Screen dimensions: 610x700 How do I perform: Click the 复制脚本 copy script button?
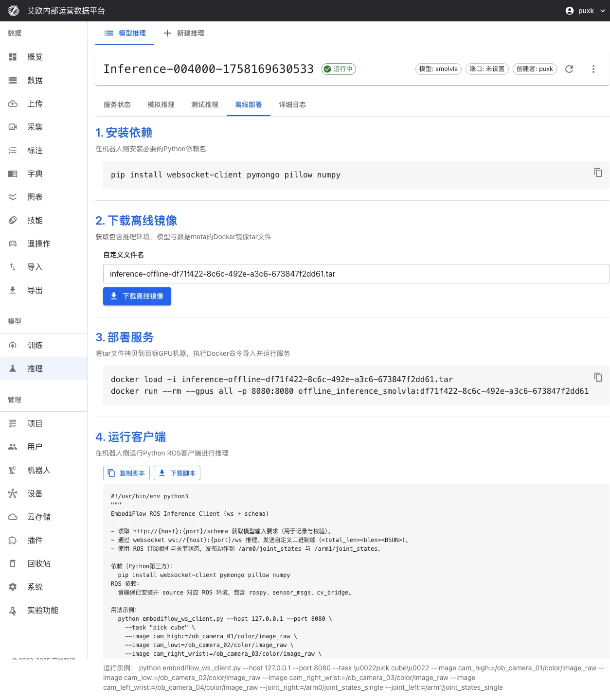coord(126,473)
